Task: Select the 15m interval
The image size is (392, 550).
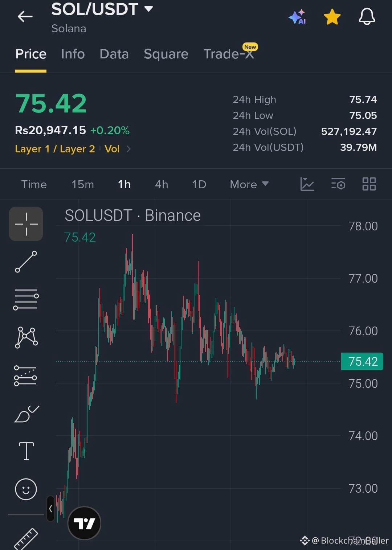Action: 83,184
